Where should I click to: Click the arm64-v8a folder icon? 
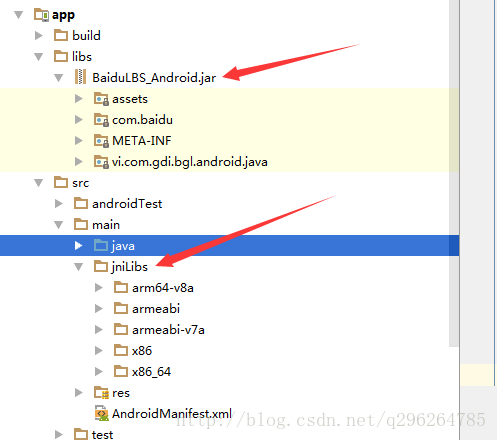pyautogui.click(x=121, y=287)
